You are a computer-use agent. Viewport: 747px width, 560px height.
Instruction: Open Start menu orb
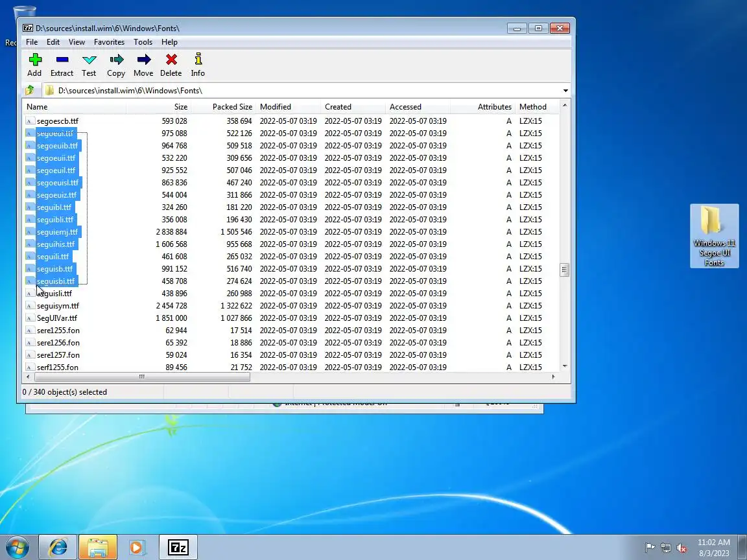click(x=17, y=547)
